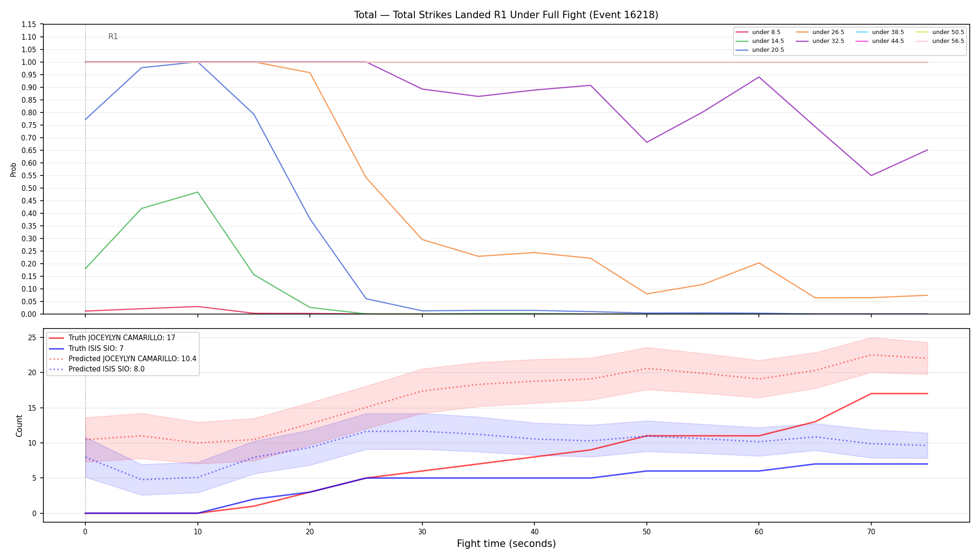
Task: Click the purple 'under 32.5' legend line swatch
Action: (x=802, y=41)
